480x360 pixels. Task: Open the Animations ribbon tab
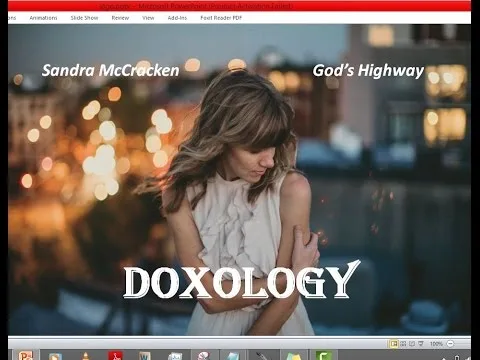[43, 18]
